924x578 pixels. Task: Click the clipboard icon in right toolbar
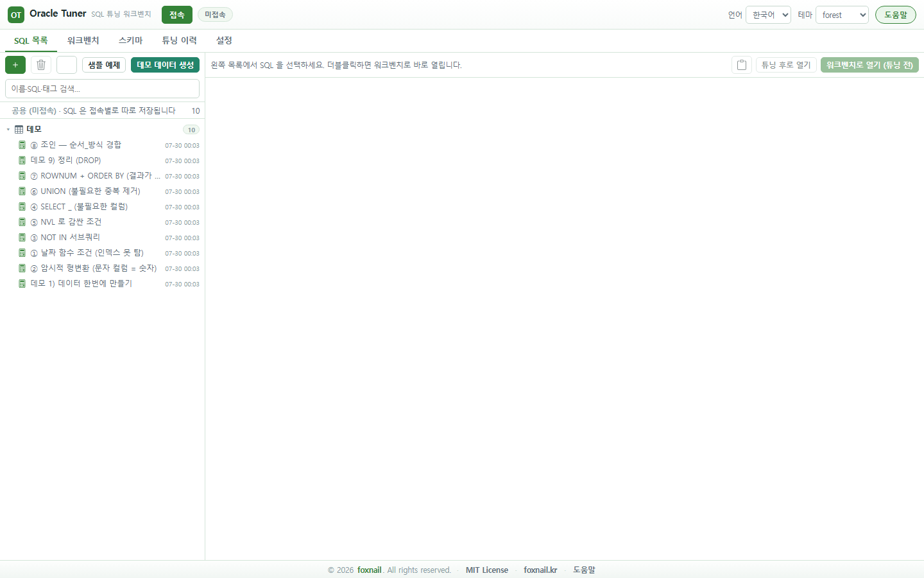point(742,65)
